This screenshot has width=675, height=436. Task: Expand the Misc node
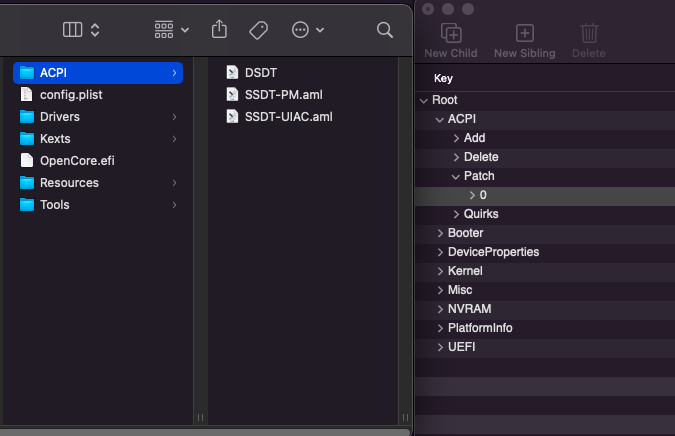pos(440,290)
